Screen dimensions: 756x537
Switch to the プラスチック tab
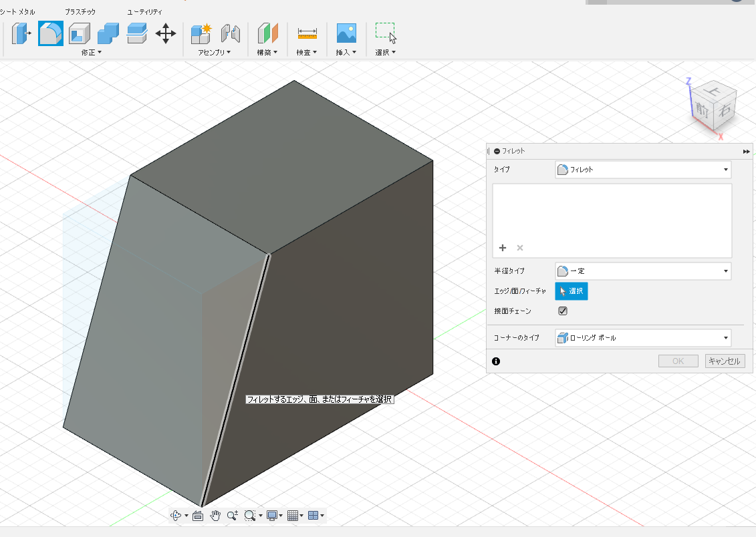(80, 11)
